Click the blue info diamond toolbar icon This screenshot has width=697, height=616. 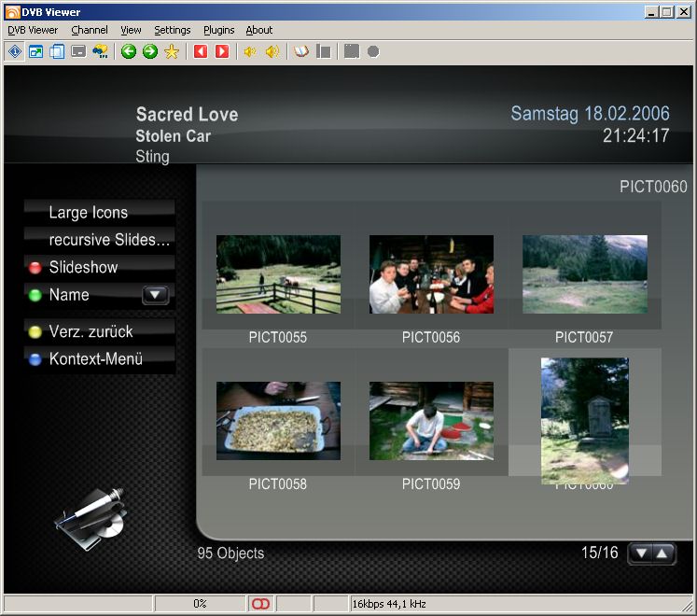click(x=14, y=51)
